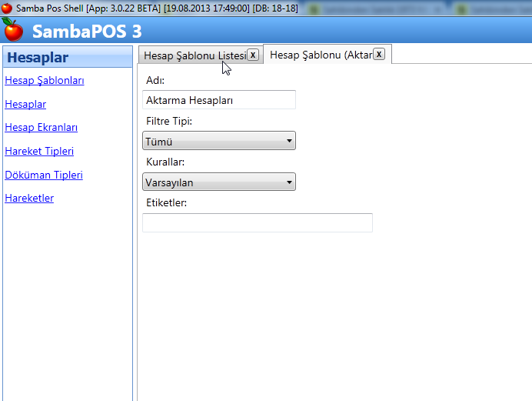532x401 pixels.
Task: Expand the Filtre Tipi dropdown showing Tümü
Action: (x=219, y=141)
